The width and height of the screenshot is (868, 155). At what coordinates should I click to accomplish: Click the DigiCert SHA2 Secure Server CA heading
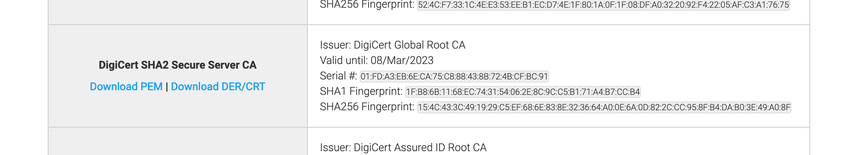[178, 65]
